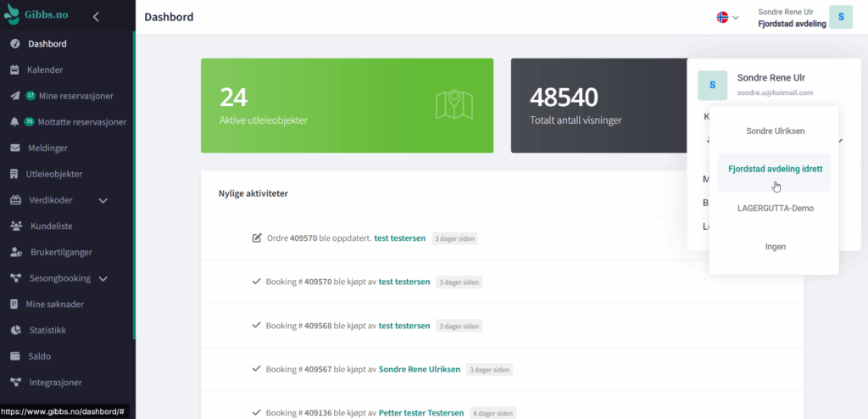Click the nodes icon for Integrasjoner
The height and width of the screenshot is (419, 868).
click(x=15, y=383)
